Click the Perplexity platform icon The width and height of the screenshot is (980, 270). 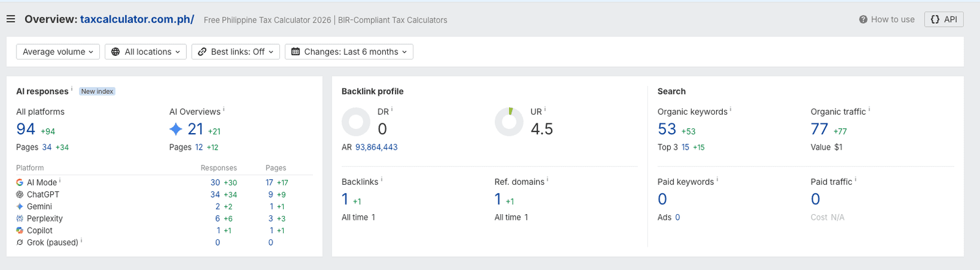[20, 218]
